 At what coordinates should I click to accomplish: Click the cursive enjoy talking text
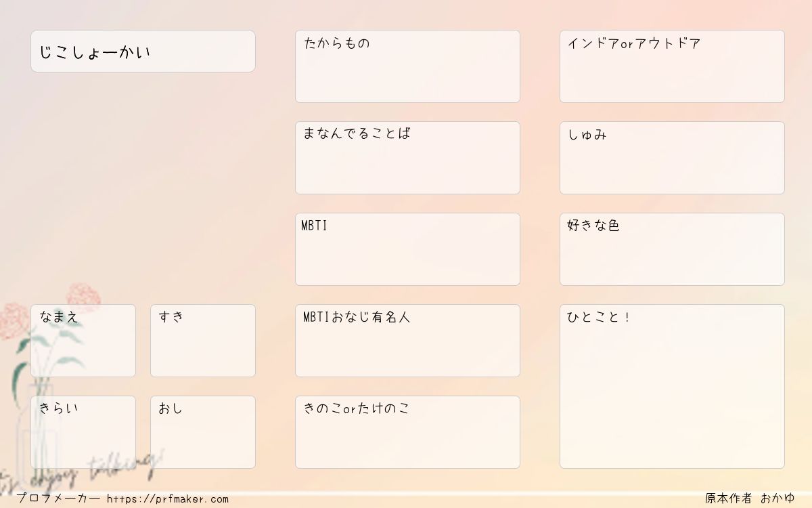[81, 471]
